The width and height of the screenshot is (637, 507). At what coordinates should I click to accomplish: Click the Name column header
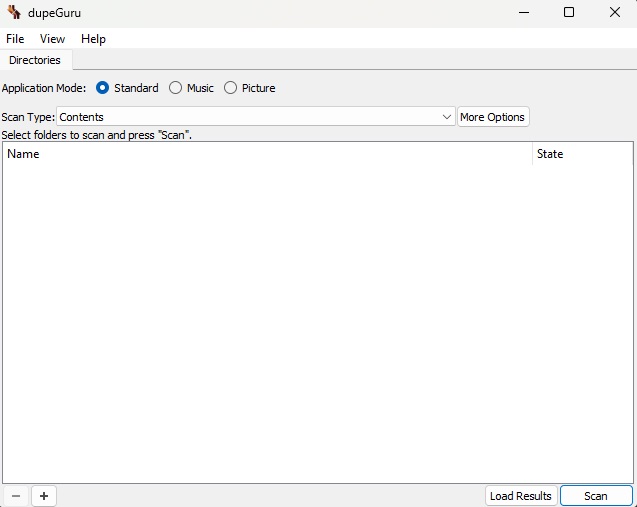tap(267, 154)
